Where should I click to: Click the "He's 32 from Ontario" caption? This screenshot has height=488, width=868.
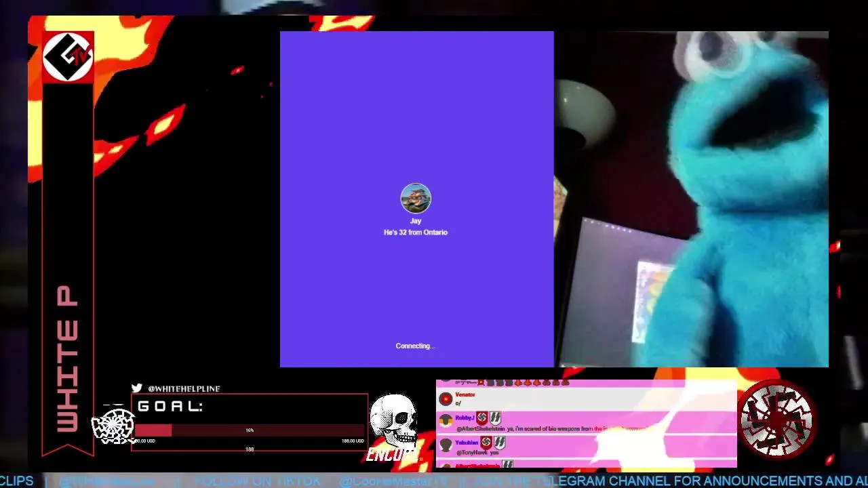point(416,232)
